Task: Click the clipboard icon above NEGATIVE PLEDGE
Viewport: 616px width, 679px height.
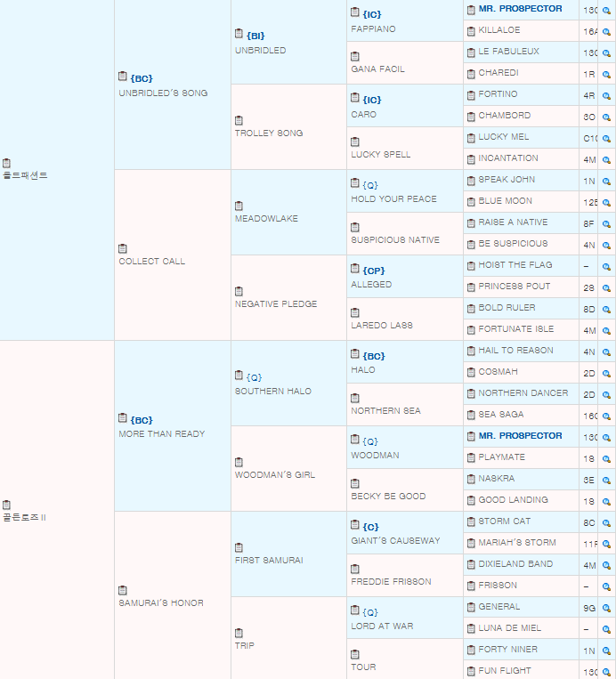Action: pyautogui.click(x=239, y=291)
